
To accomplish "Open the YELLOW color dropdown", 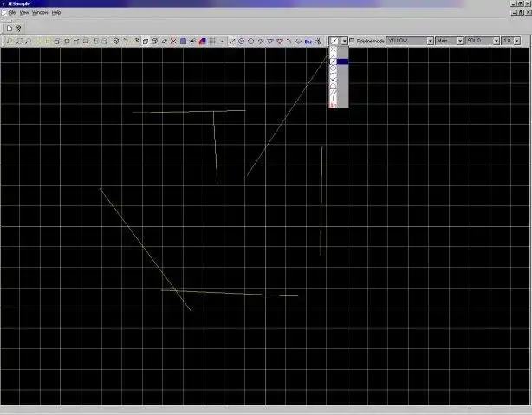I will 410,41.
